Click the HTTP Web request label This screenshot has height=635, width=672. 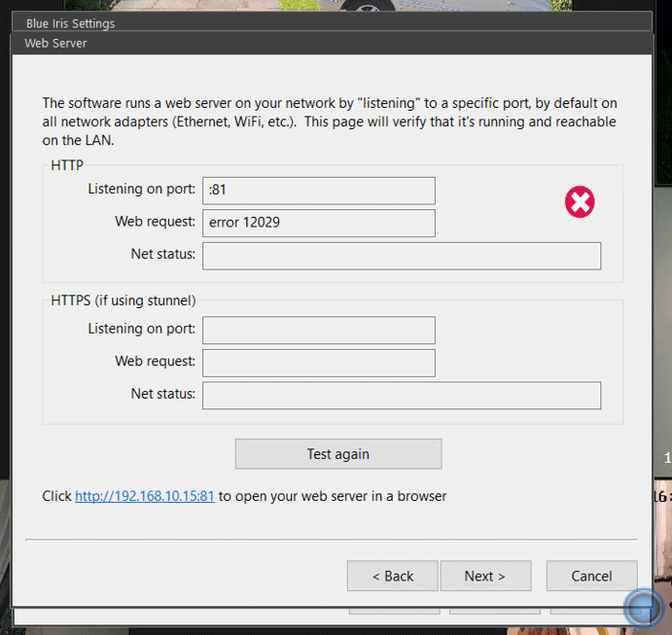[155, 222]
